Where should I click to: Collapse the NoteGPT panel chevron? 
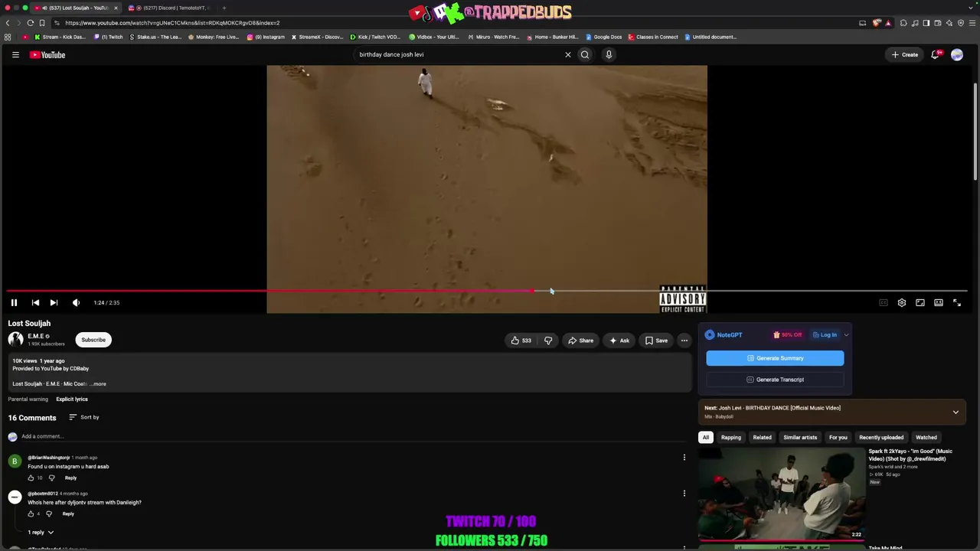click(846, 335)
